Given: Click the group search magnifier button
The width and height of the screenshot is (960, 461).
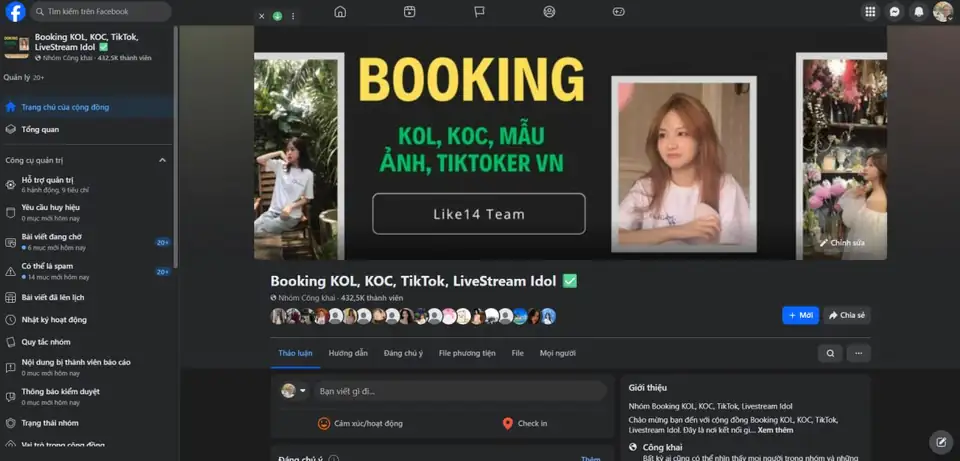Looking at the screenshot, I should [x=830, y=353].
